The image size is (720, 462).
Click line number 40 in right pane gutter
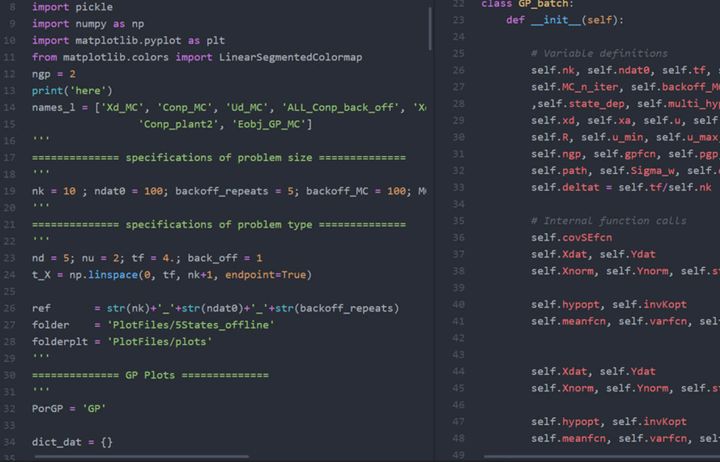[459, 304]
